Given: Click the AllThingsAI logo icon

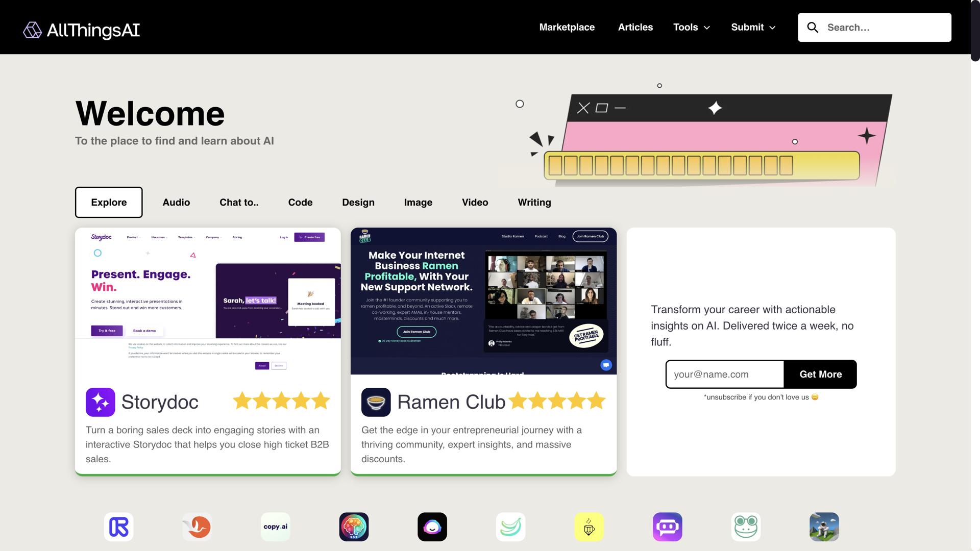Looking at the screenshot, I should (32, 30).
